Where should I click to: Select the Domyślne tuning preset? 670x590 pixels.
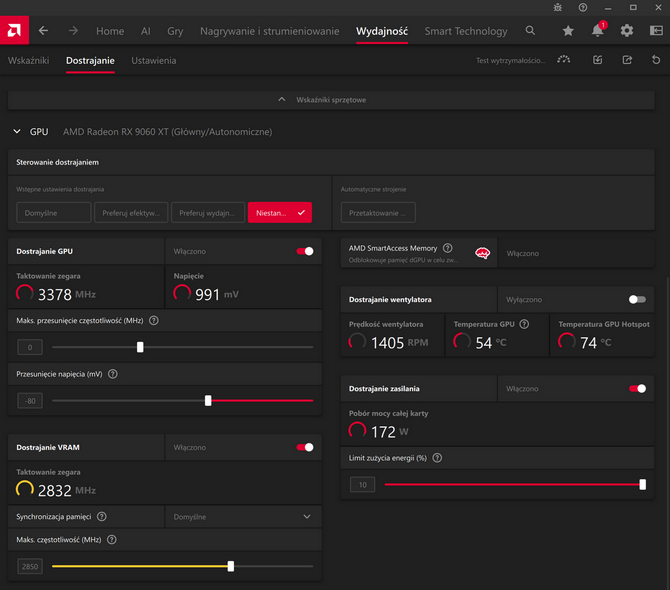pos(54,212)
